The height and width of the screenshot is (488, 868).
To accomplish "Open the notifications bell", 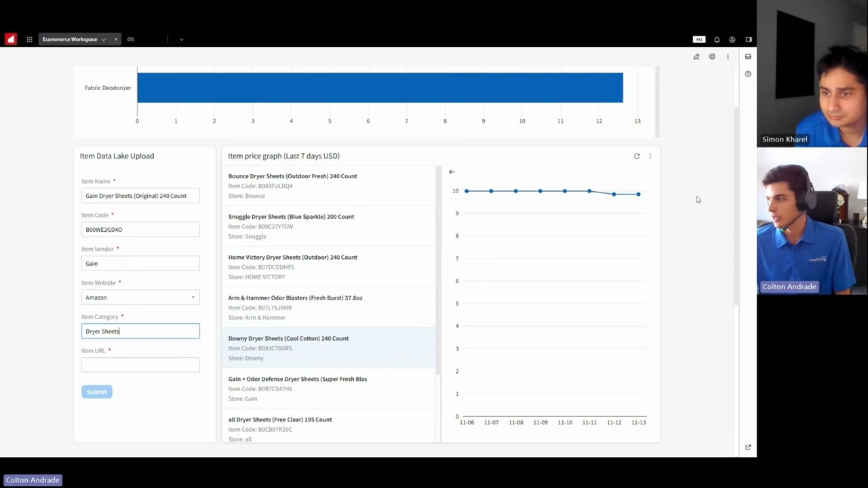I will tap(717, 39).
